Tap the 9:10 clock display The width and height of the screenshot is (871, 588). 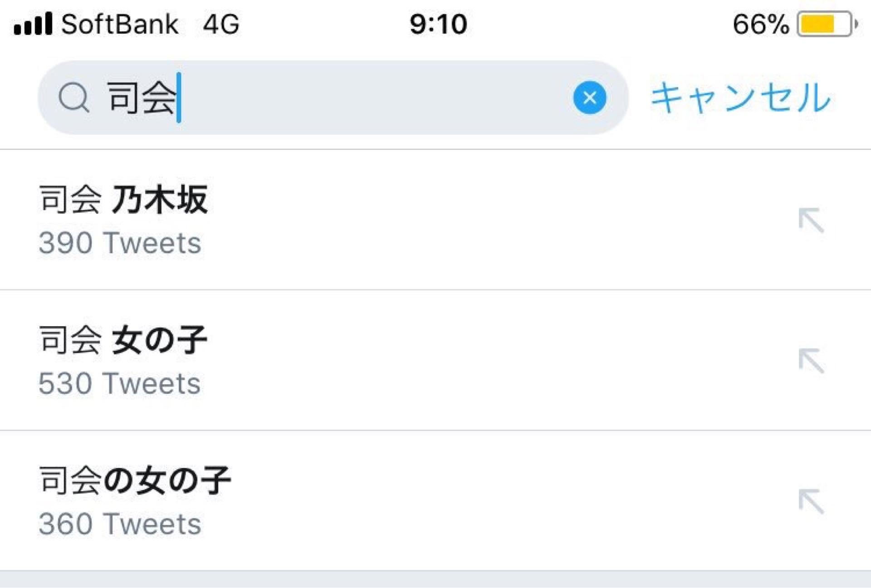pos(437,24)
